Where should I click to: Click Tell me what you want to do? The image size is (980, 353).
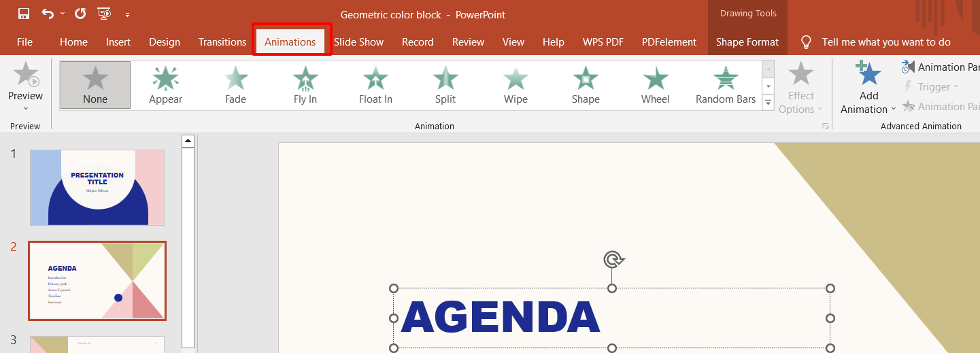pos(886,42)
